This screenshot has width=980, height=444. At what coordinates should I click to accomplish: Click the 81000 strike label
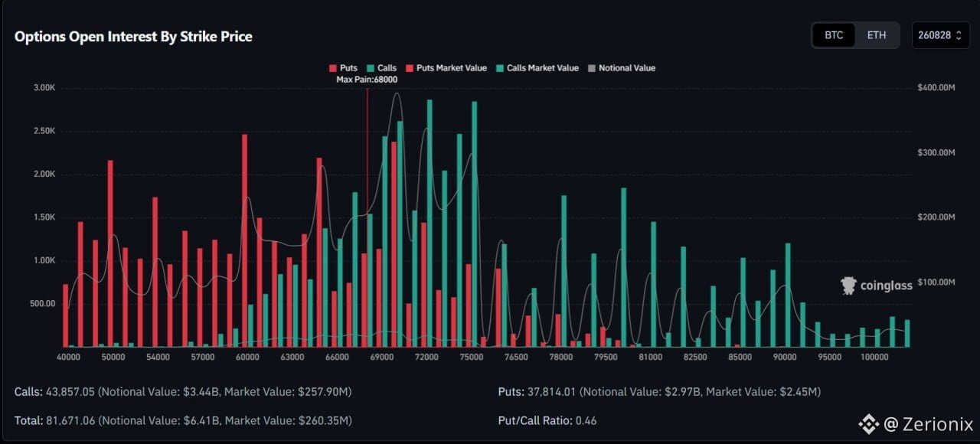coord(650,357)
